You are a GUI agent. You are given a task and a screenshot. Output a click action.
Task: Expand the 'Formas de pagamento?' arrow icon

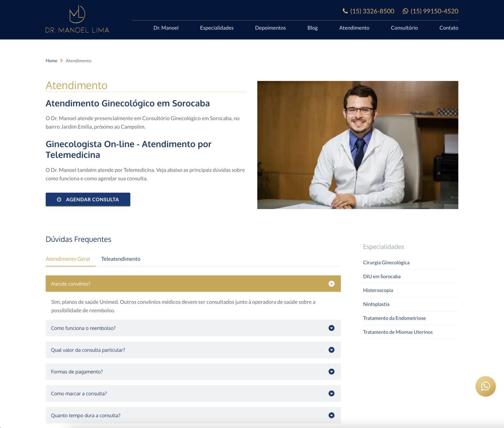(331, 372)
